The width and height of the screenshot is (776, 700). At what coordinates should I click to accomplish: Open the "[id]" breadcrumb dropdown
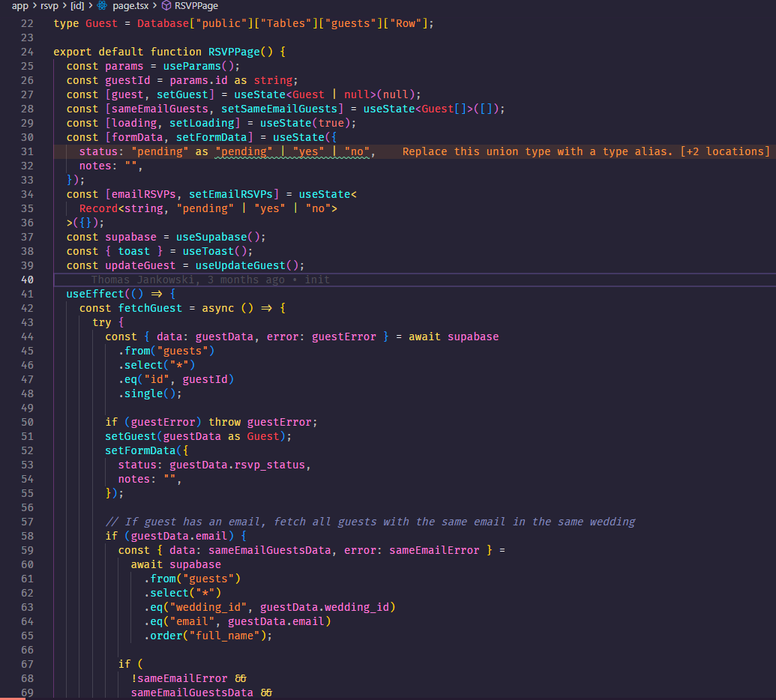pos(77,5)
